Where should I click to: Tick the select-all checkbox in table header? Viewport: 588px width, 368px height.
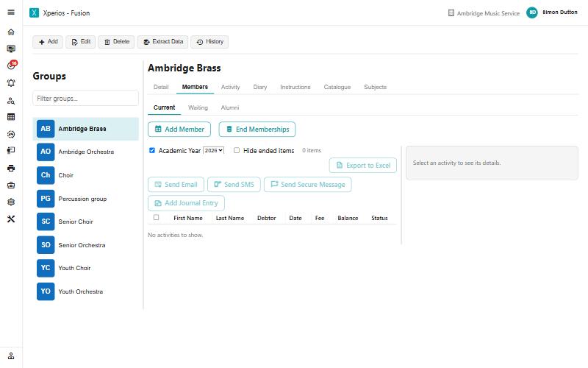tap(156, 217)
